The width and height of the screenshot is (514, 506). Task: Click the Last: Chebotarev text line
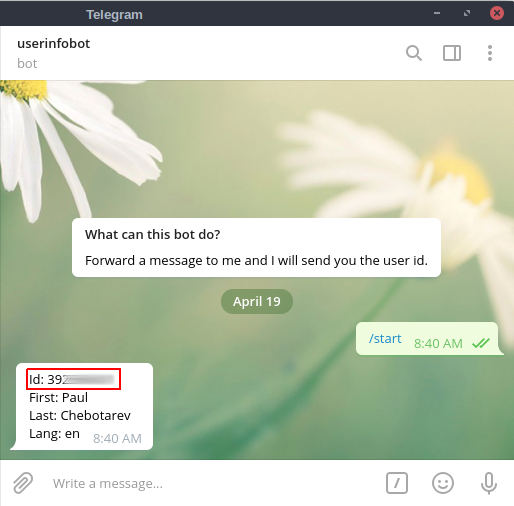click(80, 415)
